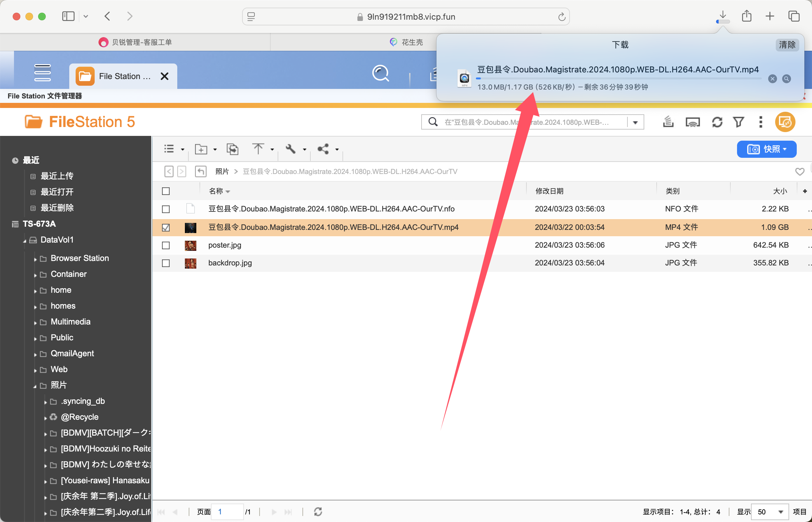812x522 pixels.
Task: Expand the Multimedia folder
Action: 35,323
